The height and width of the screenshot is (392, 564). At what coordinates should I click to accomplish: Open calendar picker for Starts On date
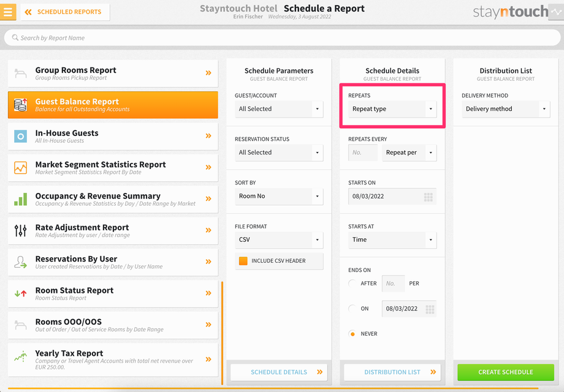tap(428, 197)
